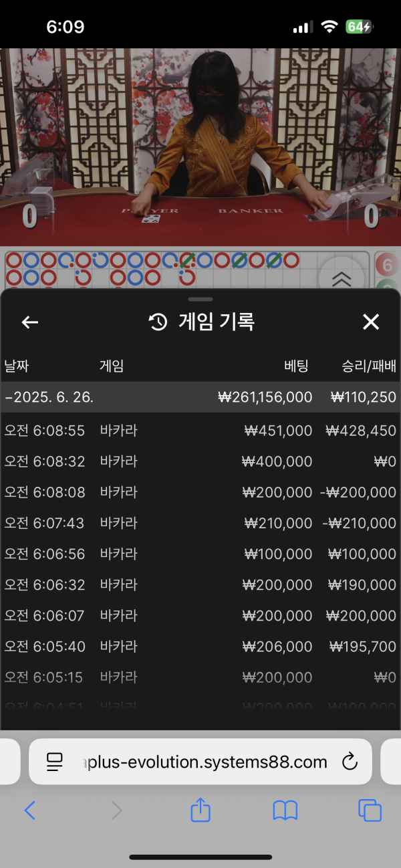
Task: Open Safari bookmarks
Action: point(285,811)
